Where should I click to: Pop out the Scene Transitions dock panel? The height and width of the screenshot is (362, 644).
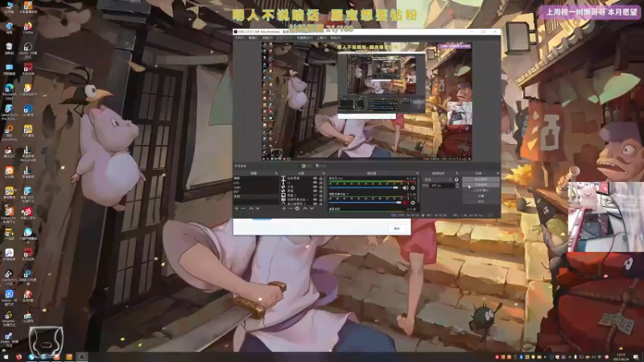click(x=456, y=173)
